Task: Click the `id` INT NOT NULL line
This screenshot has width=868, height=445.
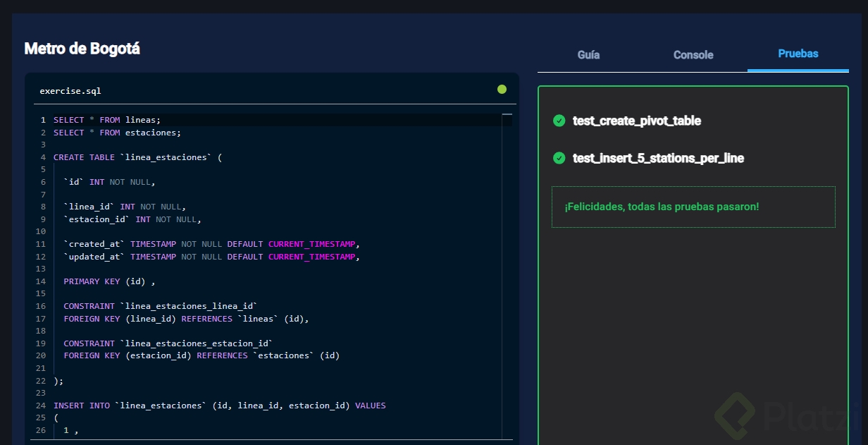Action: pyautogui.click(x=109, y=182)
